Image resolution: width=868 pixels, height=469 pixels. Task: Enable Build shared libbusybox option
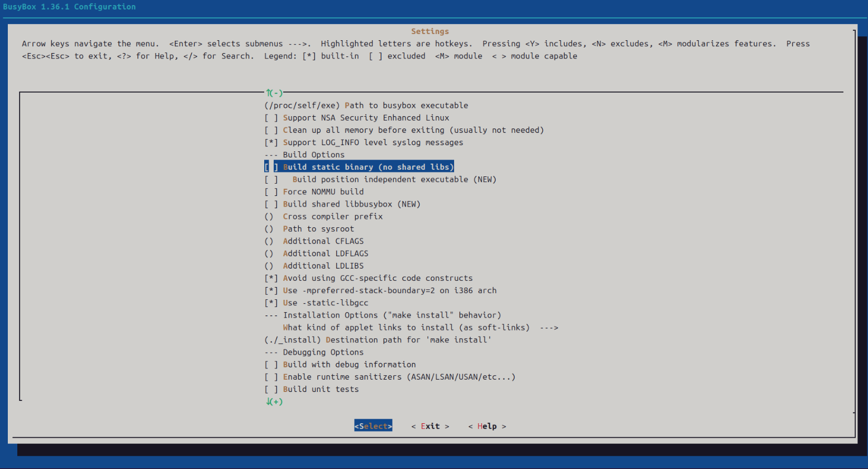(x=342, y=204)
